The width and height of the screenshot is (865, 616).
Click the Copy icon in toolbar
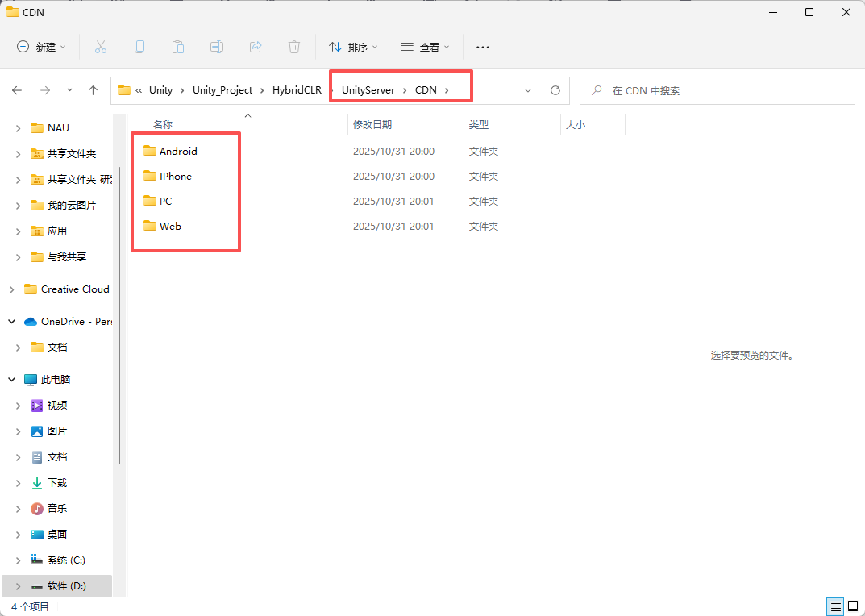[x=139, y=47]
